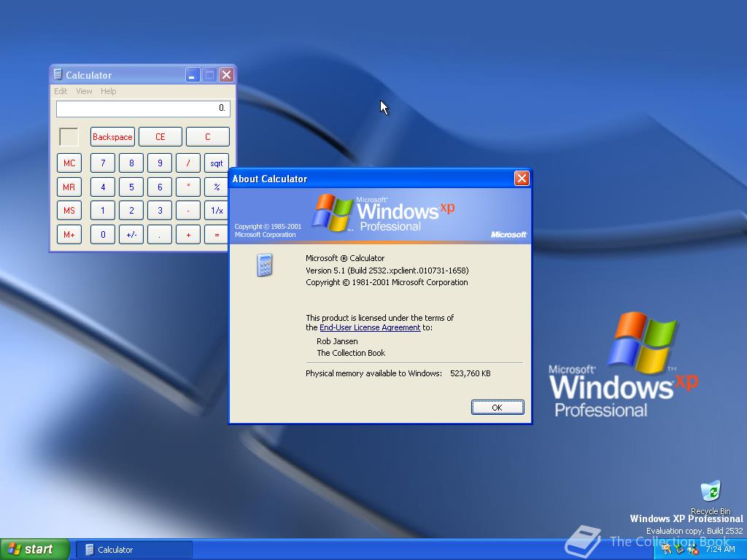
Task: Click the '523,760 KB' memory value
Action: click(471, 373)
